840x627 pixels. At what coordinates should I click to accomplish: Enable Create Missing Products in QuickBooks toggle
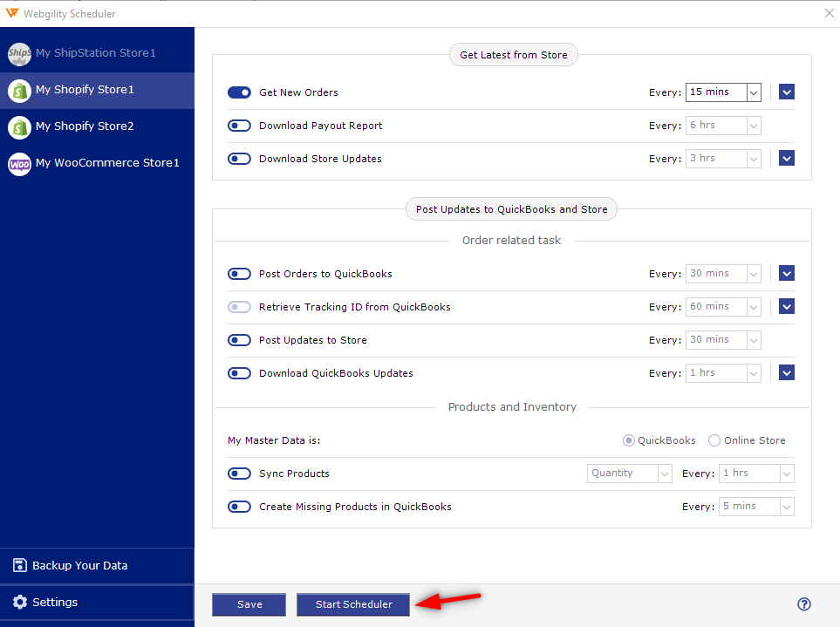click(x=239, y=507)
